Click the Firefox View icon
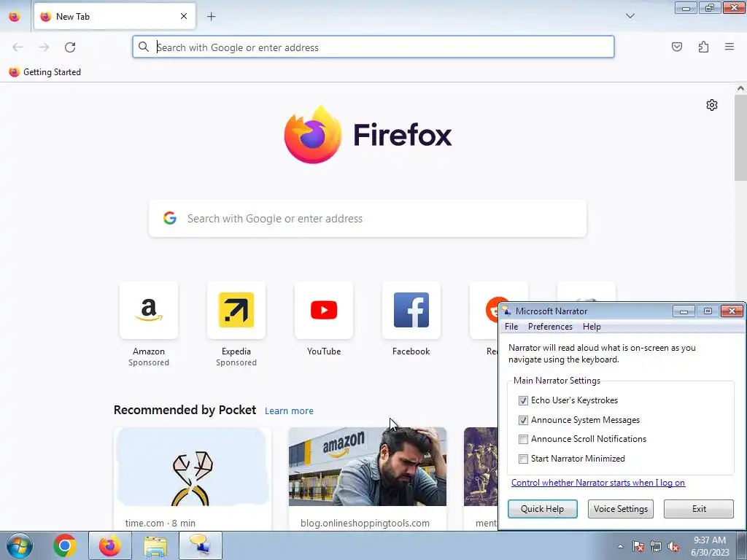Screen dimensions: 747x560 15,17
